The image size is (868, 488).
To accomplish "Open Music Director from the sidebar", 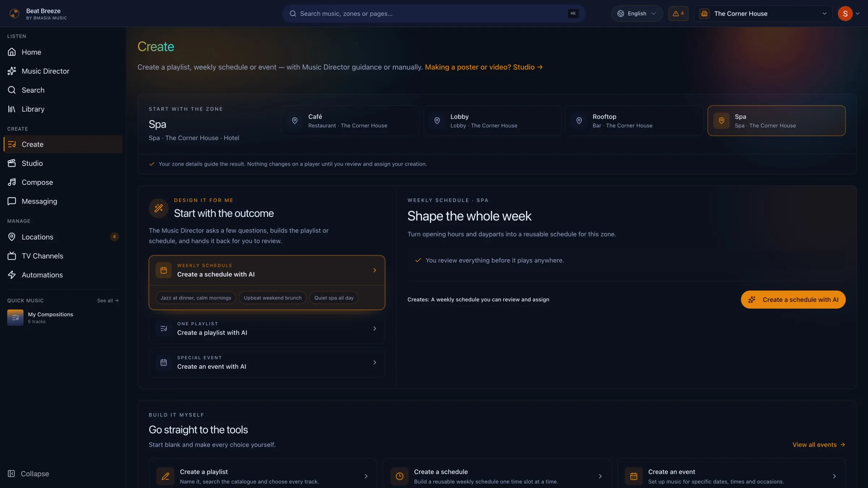I will (x=63, y=71).
